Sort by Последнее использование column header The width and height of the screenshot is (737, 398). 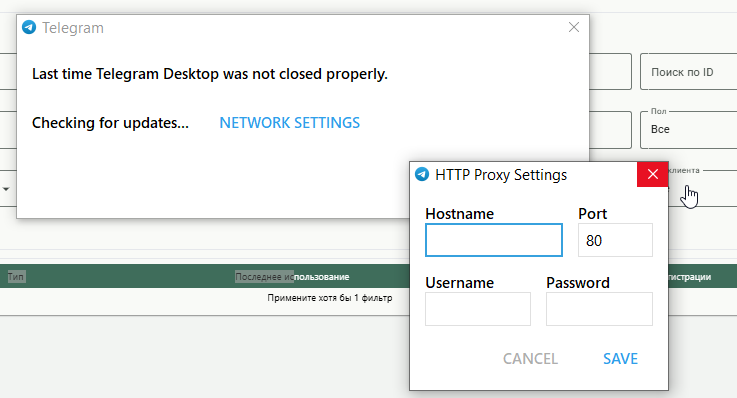click(292, 277)
